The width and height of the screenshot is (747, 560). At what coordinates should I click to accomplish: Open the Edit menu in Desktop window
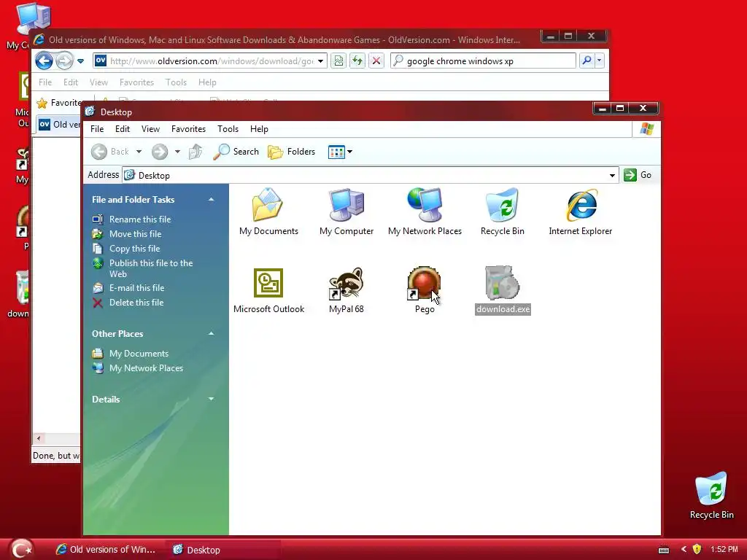pyautogui.click(x=123, y=129)
